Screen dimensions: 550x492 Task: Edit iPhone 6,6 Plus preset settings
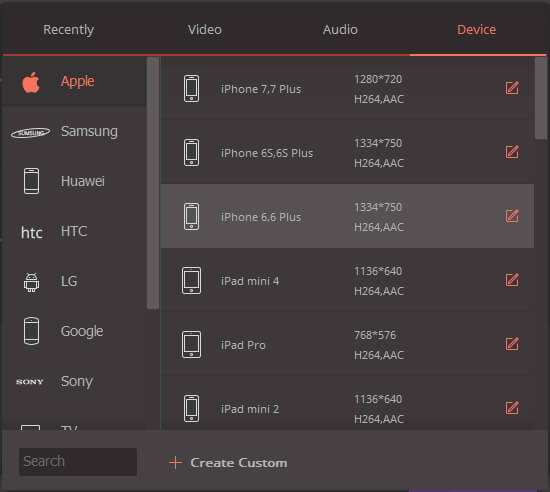pos(512,216)
